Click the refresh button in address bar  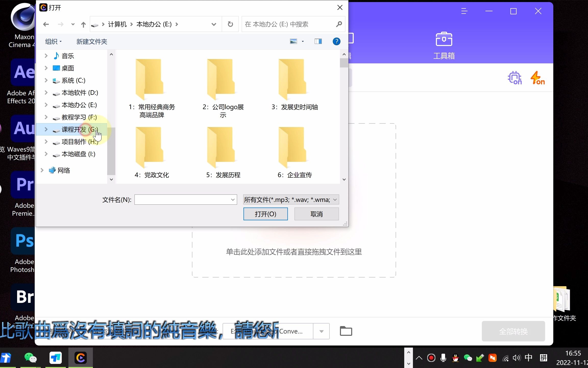[x=230, y=24]
